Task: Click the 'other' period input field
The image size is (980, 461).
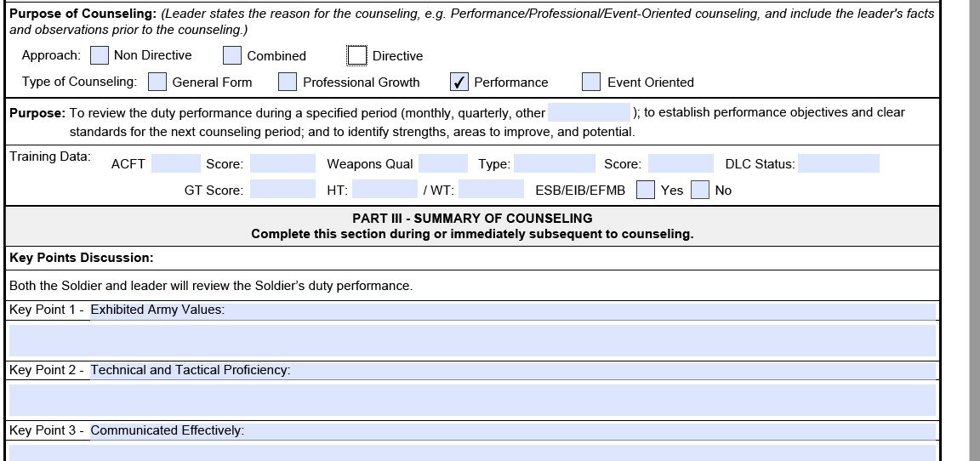Action: click(x=589, y=112)
